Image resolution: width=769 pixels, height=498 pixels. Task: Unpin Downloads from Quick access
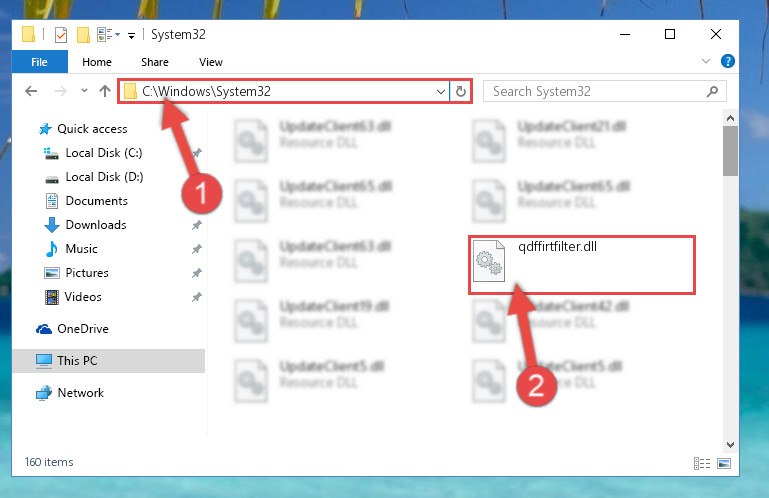click(197, 225)
